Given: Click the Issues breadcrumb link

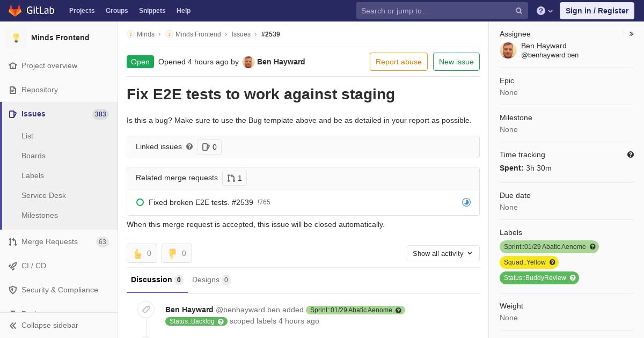Looking at the screenshot, I should click(x=241, y=34).
